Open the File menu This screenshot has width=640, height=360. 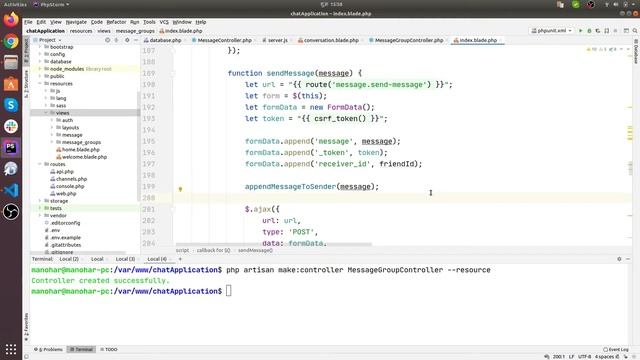(28, 22)
